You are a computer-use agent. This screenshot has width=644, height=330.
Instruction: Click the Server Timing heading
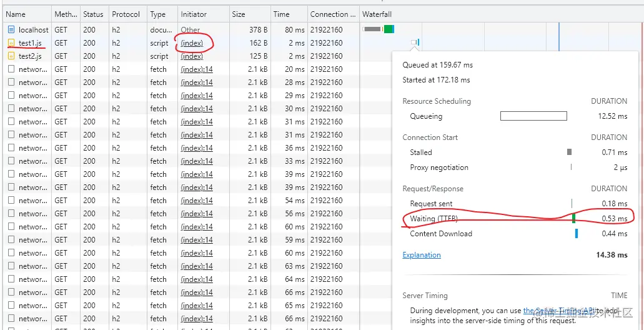point(425,296)
